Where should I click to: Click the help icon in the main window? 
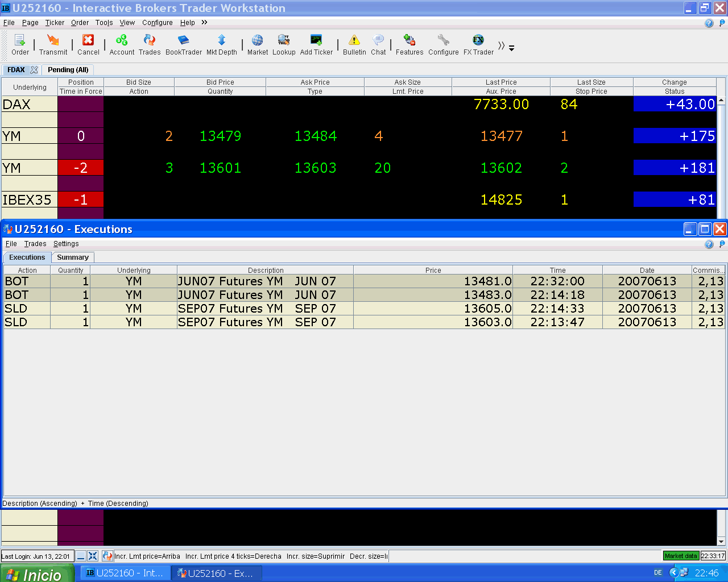[709, 23]
